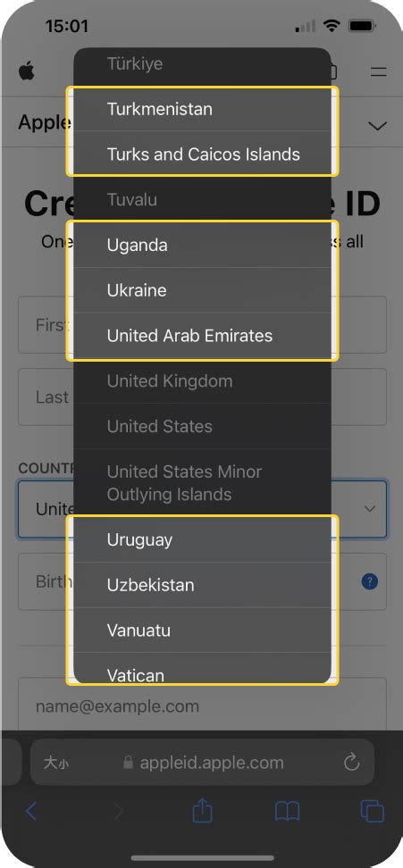Image resolution: width=403 pixels, height=868 pixels.
Task: Choose Uganda in the country list
Action: [x=203, y=246]
